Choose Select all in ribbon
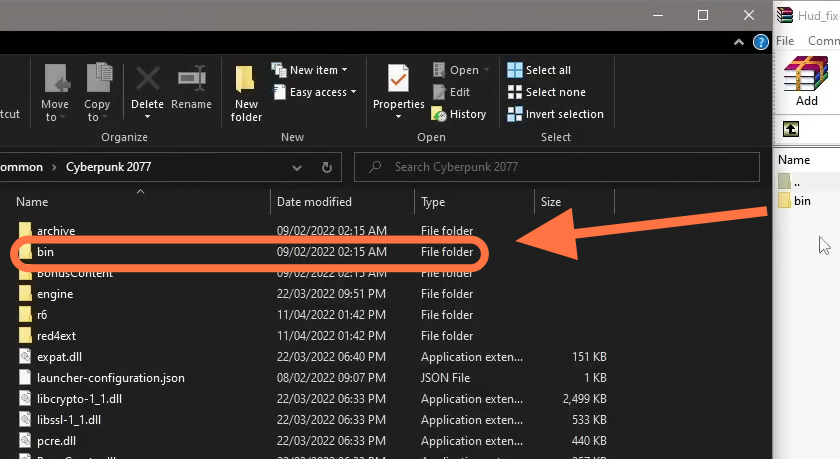This screenshot has height=459, width=840. (x=539, y=70)
